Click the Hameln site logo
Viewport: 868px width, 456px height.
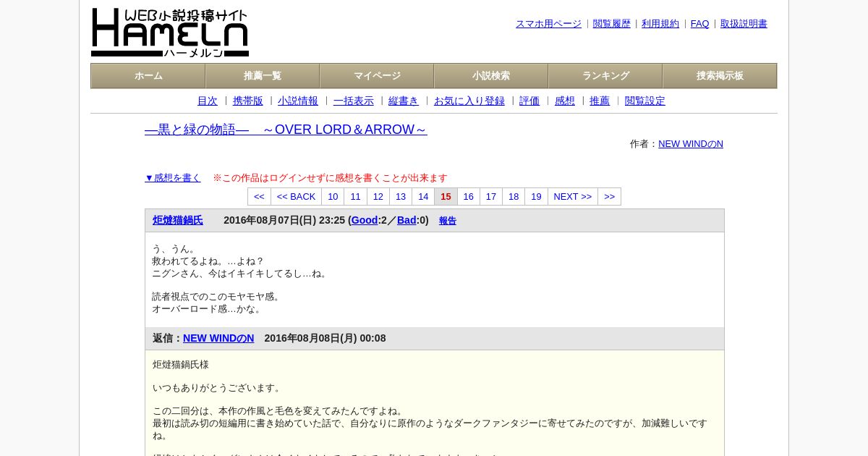170,33
